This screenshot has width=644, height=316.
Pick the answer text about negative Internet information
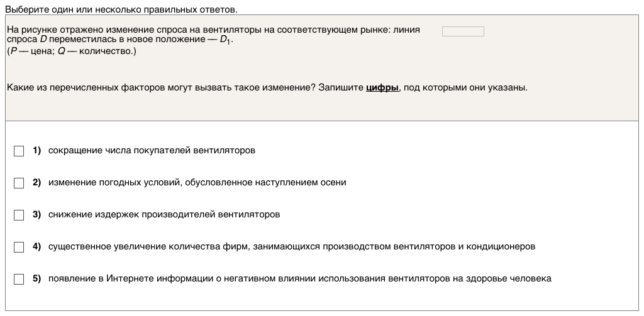[299, 278]
